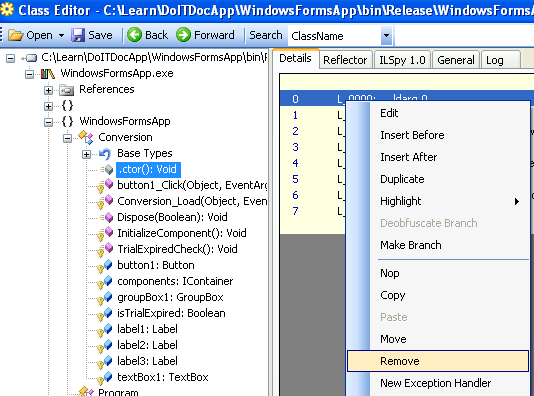The width and height of the screenshot is (534, 396).
Task: Click the Class Editor title bar icon
Action: (x=7, y=9)
